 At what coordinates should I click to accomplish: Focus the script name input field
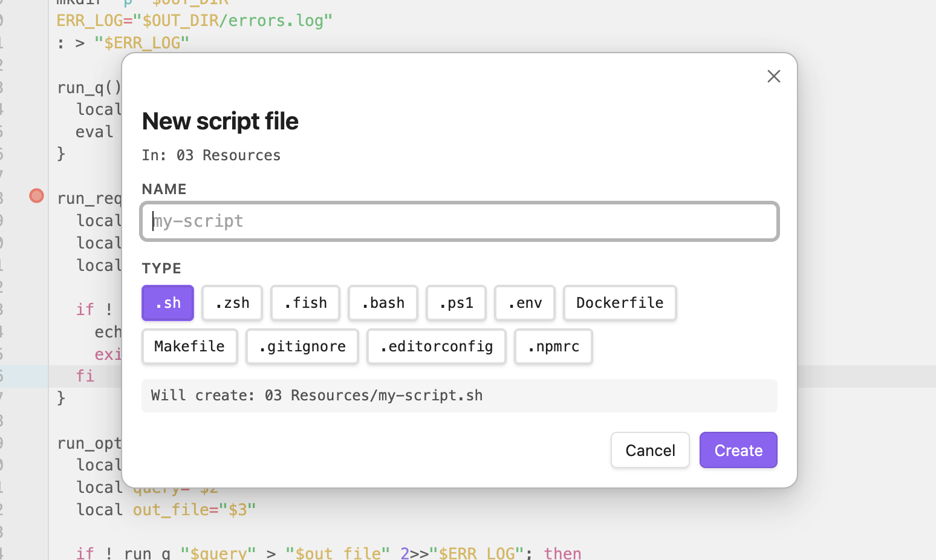coord(460,221)
